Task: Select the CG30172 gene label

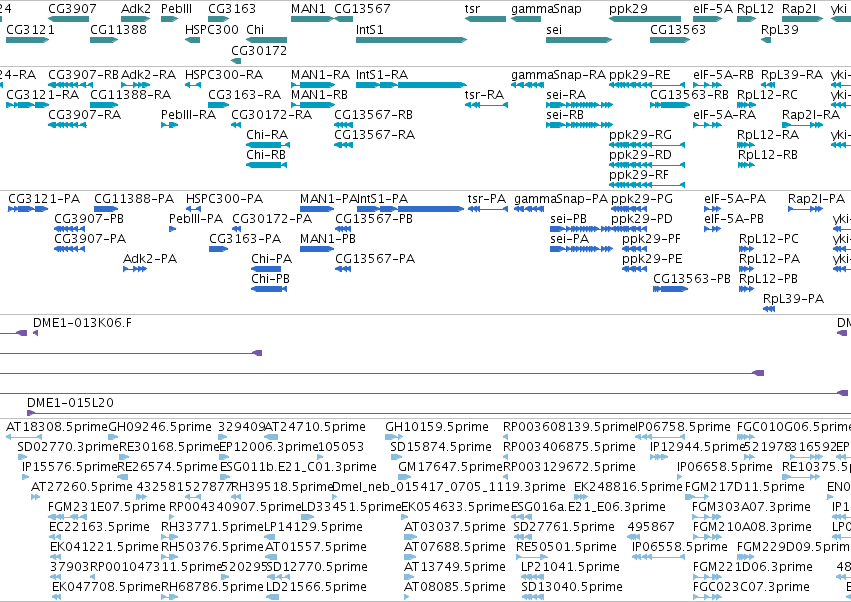Action: pos(259,50)
